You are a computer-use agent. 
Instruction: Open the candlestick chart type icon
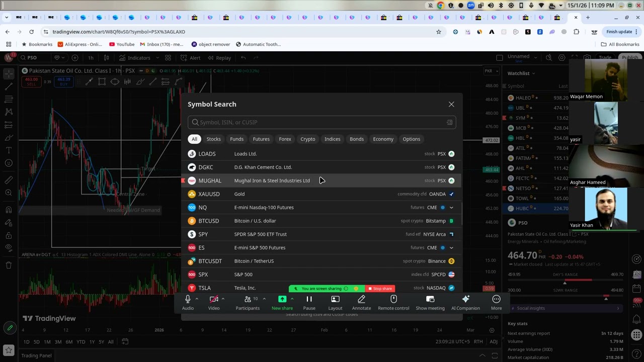tap(106, 58)
